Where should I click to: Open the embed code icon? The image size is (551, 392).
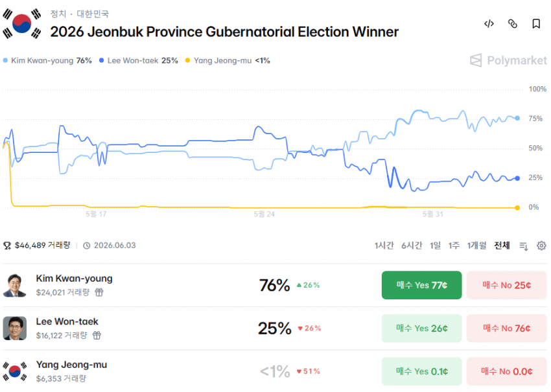pos(489,24)
